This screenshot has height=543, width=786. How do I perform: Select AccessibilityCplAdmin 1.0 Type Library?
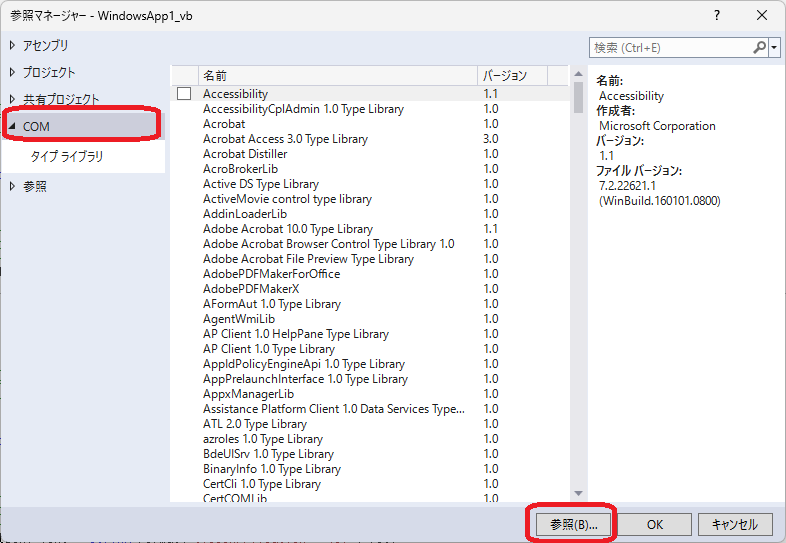pos(303,109)
